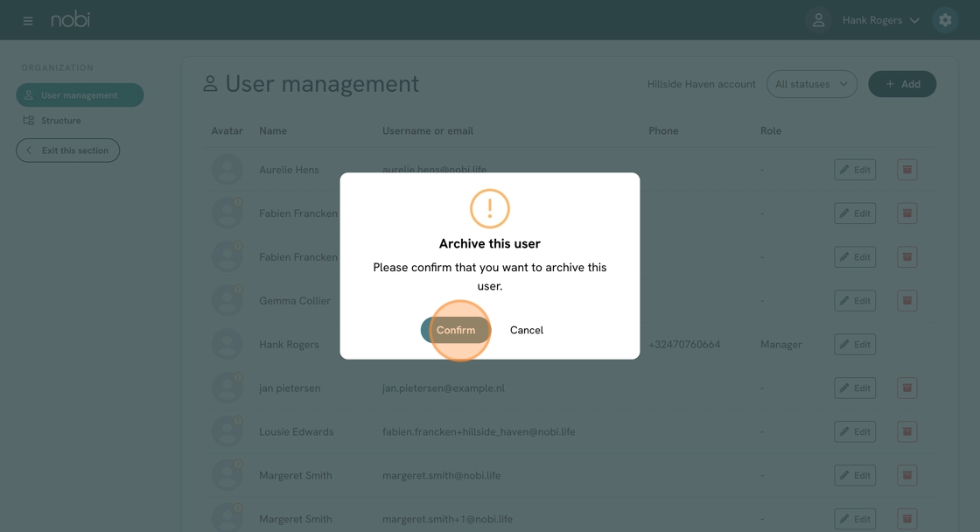Expand the Hank Rogers account menu
980x532 pixels.
(x=880, y=20)
